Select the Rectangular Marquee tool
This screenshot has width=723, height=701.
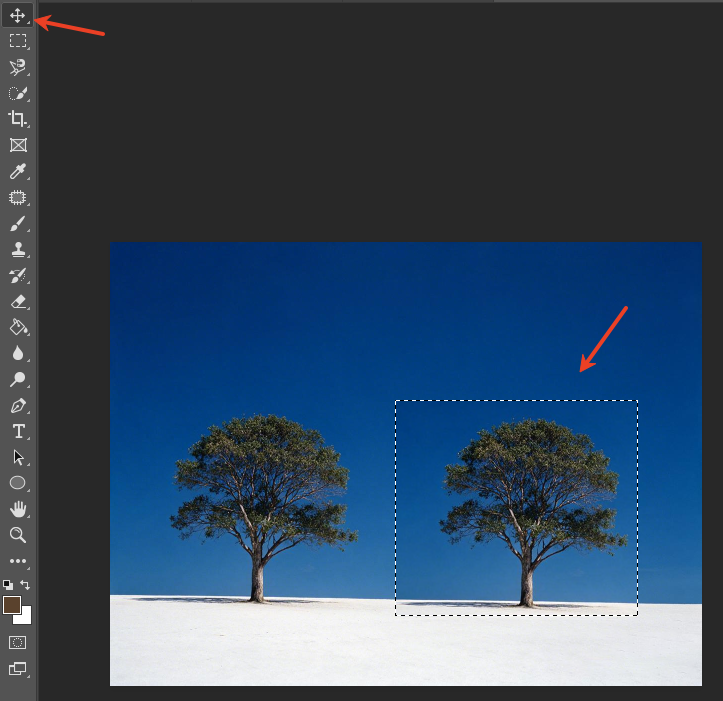(18, 41)
